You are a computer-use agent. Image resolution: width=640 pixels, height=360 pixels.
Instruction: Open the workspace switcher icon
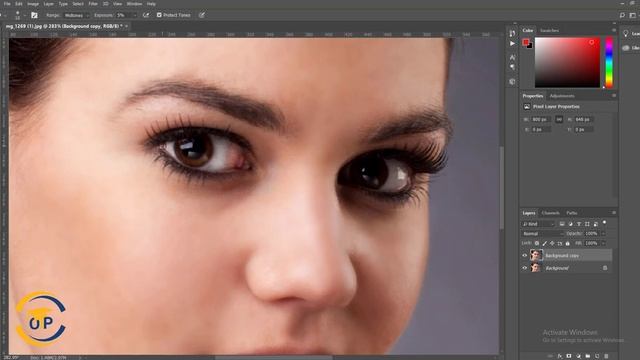coord(633,15)
